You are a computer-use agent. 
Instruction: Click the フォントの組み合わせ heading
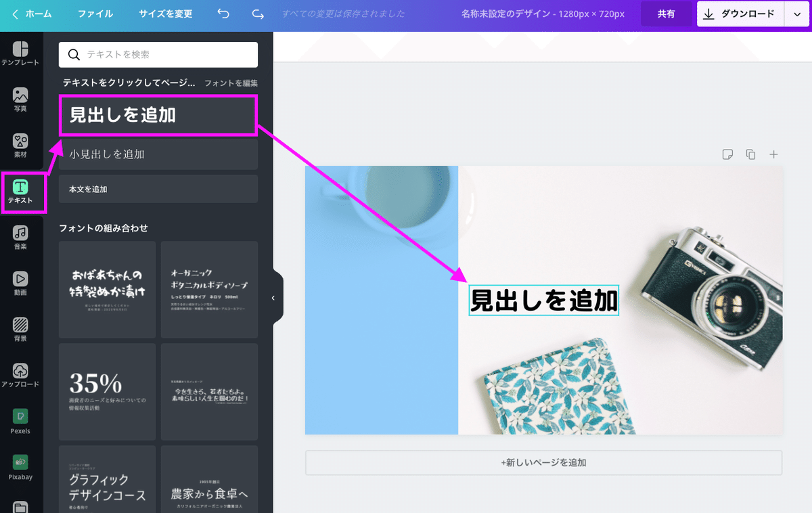coord(104,228)
